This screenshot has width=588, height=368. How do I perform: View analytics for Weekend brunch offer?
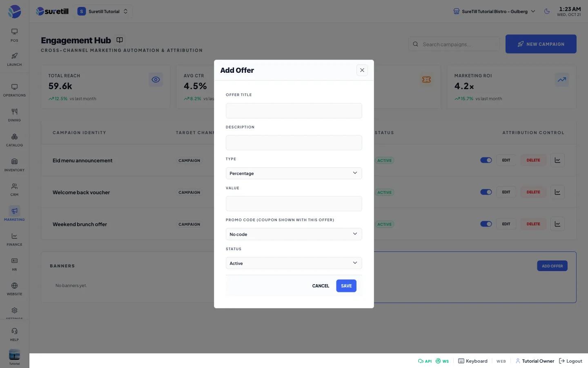pos(558,224)
